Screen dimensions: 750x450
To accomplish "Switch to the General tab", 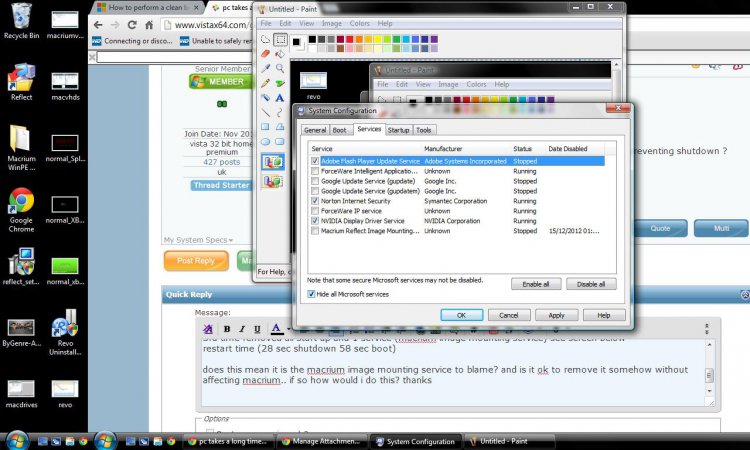I will point(315,130).
